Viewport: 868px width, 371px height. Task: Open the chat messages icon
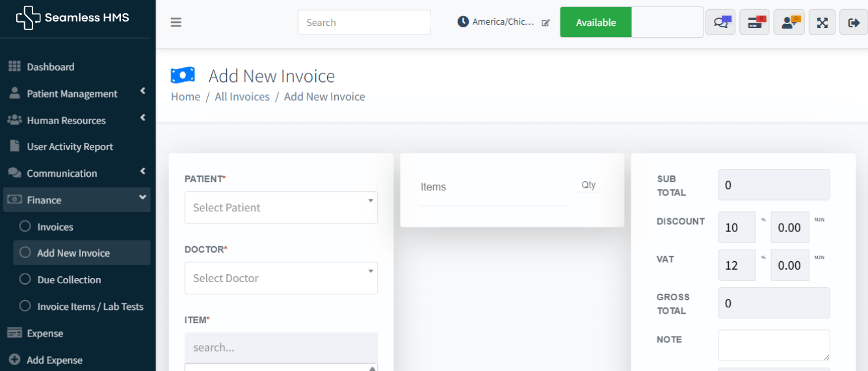click(720, 22)
